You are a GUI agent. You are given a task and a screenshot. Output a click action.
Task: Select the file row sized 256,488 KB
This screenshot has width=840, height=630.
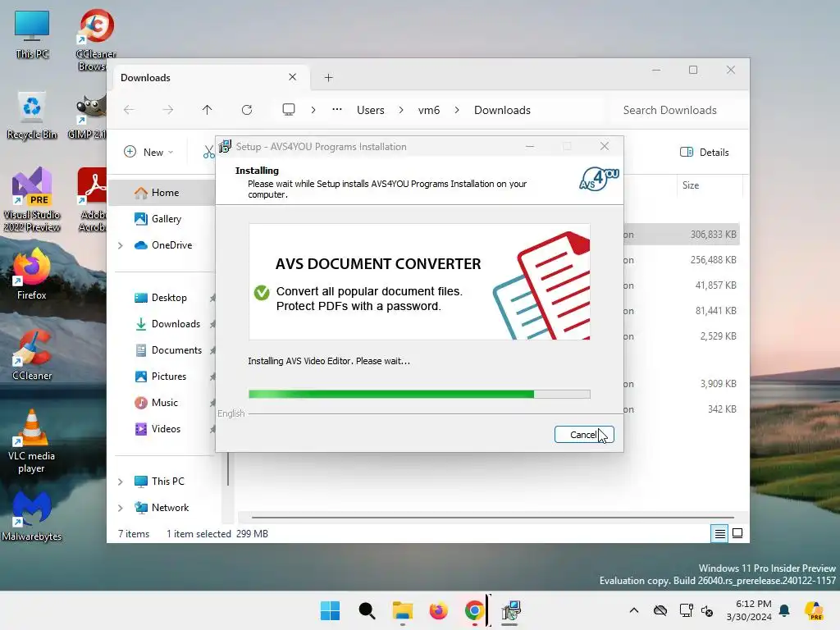pos(682,260)
